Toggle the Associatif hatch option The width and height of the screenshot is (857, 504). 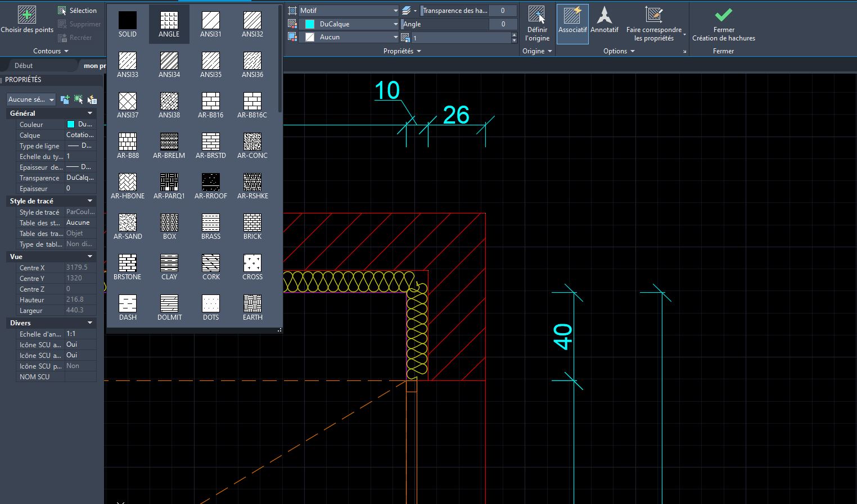(x=572, y=22)
